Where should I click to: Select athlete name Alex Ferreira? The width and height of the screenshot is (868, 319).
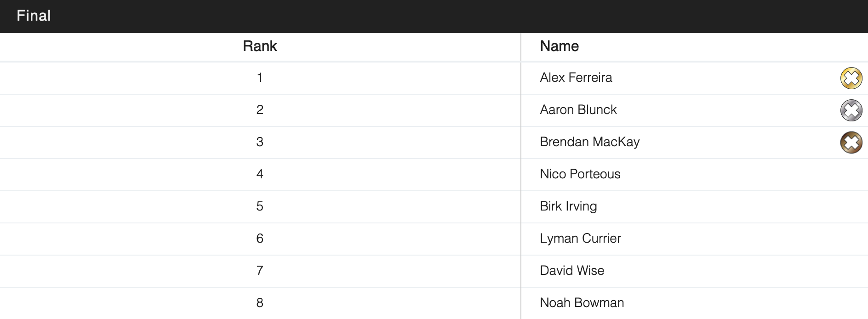[x=576, y=78]
